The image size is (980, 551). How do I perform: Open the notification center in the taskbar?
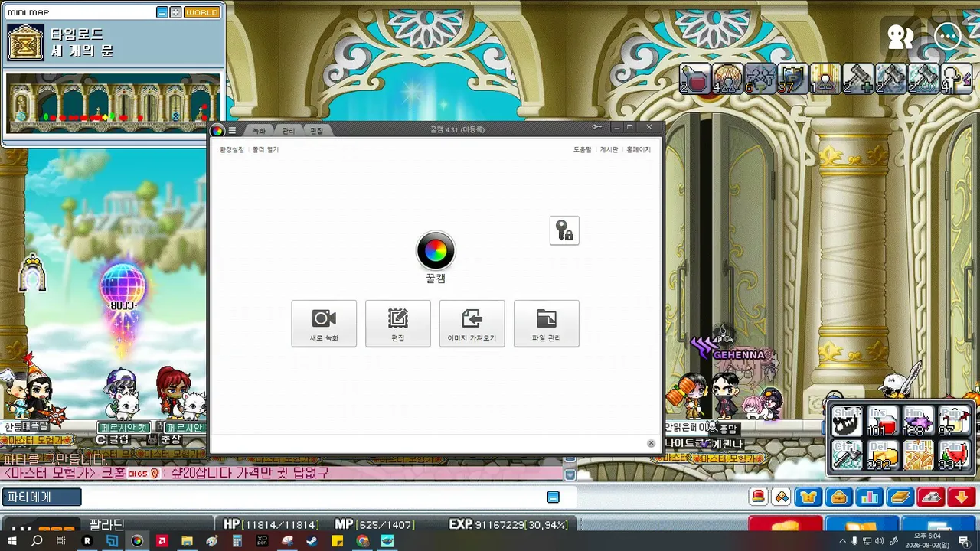point(963,541)
